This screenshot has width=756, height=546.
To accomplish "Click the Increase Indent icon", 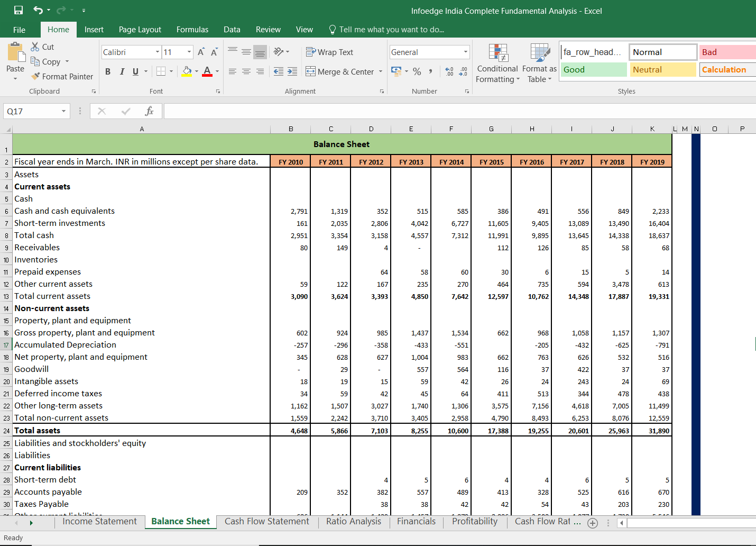I will (292, 71).
